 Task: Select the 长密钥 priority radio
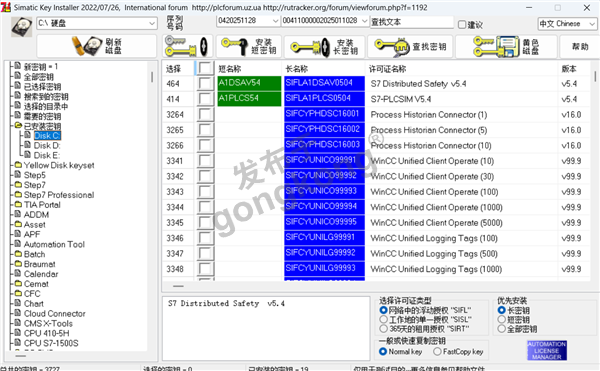501,310
